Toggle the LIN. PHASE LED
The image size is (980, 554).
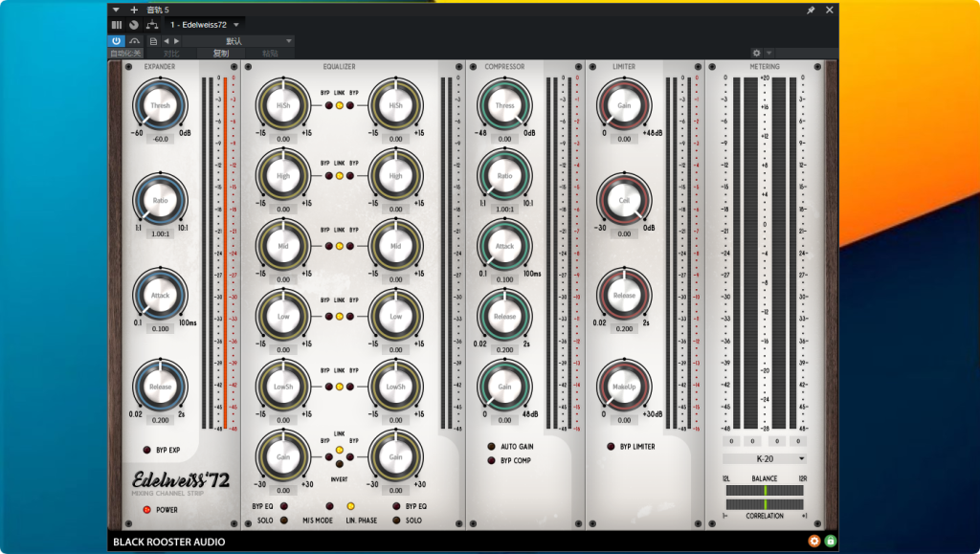click(350, 506)
